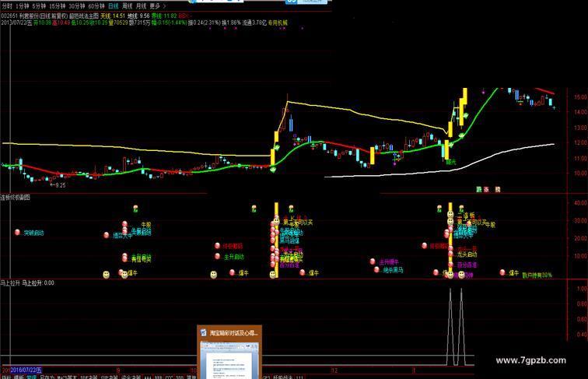This screenshot has width=588, height=379.
Task: Click the red ball beside rightmost 爆牛 label
Action: coord(502,272)
